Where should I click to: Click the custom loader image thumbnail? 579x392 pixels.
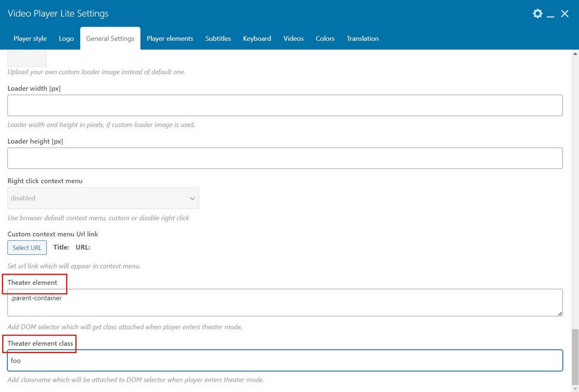click(x=27, y=58)
